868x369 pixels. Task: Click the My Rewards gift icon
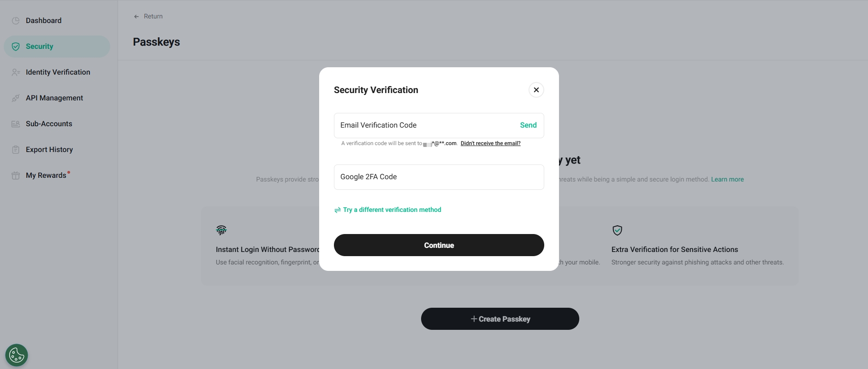[16, 176]
